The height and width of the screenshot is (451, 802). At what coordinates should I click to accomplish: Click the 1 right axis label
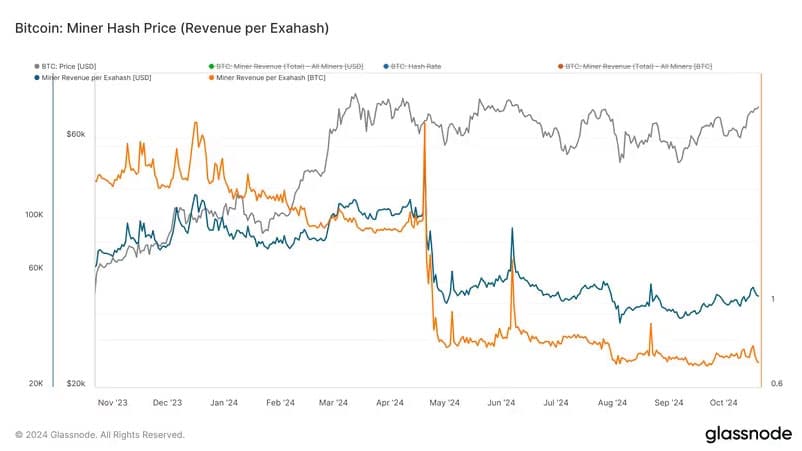coord(773,299)
